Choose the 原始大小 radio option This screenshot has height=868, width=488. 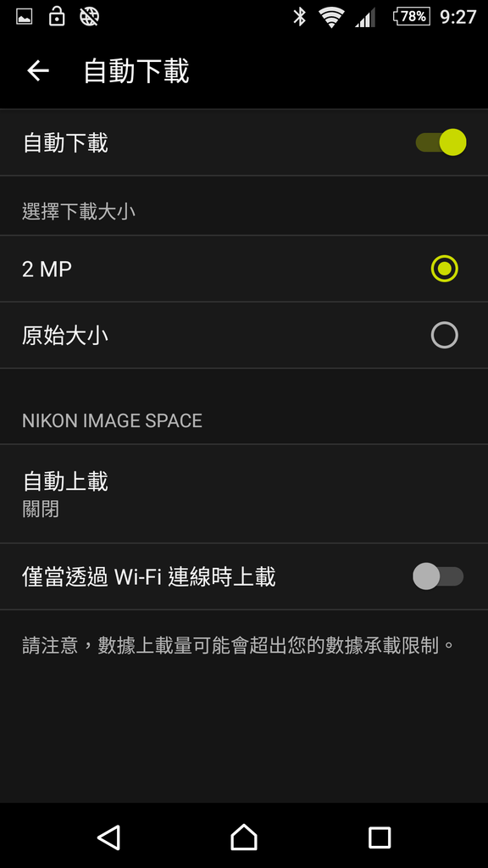click(x=444, y=336)
